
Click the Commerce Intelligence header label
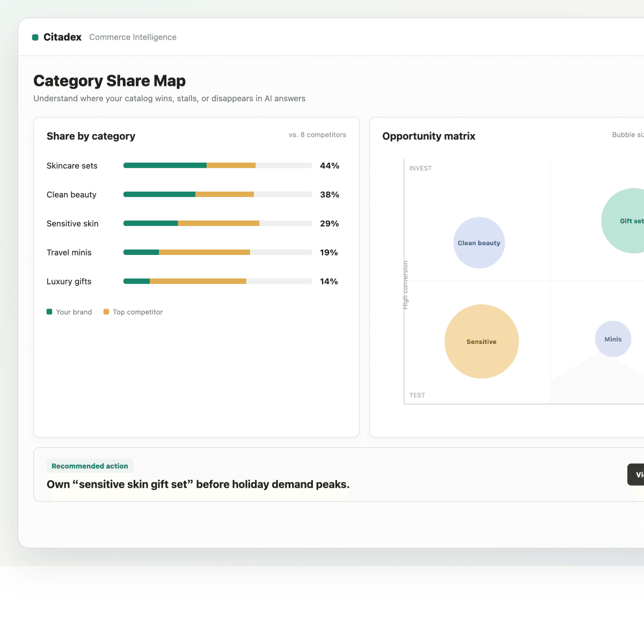coord(133,37)
